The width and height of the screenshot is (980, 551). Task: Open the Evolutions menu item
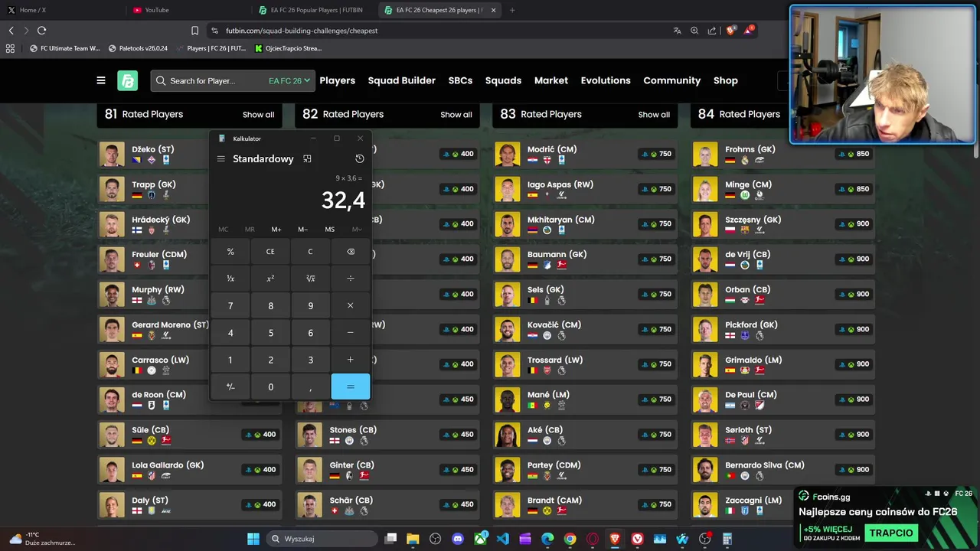pyautogui.click(x=606, y=80)
